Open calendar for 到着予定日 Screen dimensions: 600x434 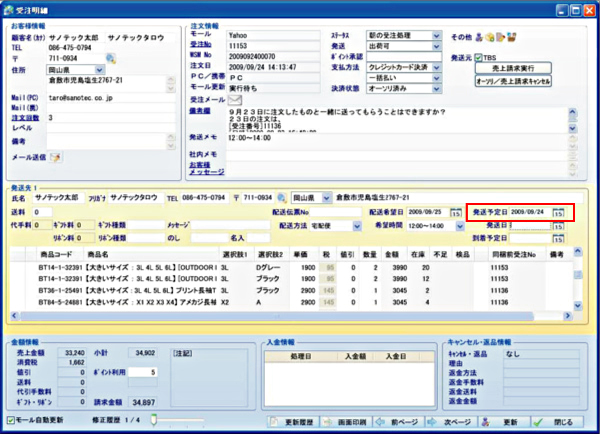[x=559, y=238]
